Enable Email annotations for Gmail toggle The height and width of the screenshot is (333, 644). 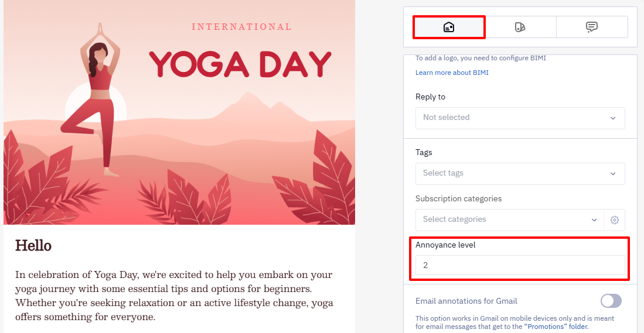pyautogui.click(x=611, y=301)
